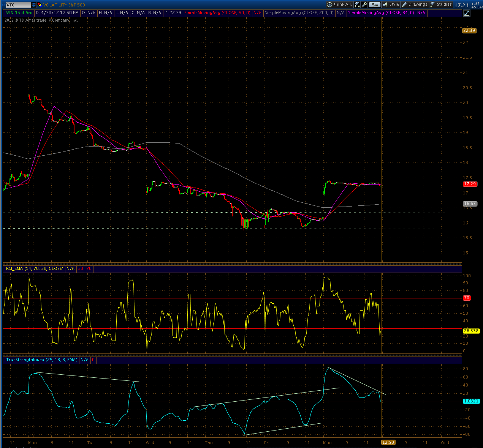The height and width of the screenshot is (448, 483).
Task: Click the 17.24 last quote value
Action: [x=461, y=5]
